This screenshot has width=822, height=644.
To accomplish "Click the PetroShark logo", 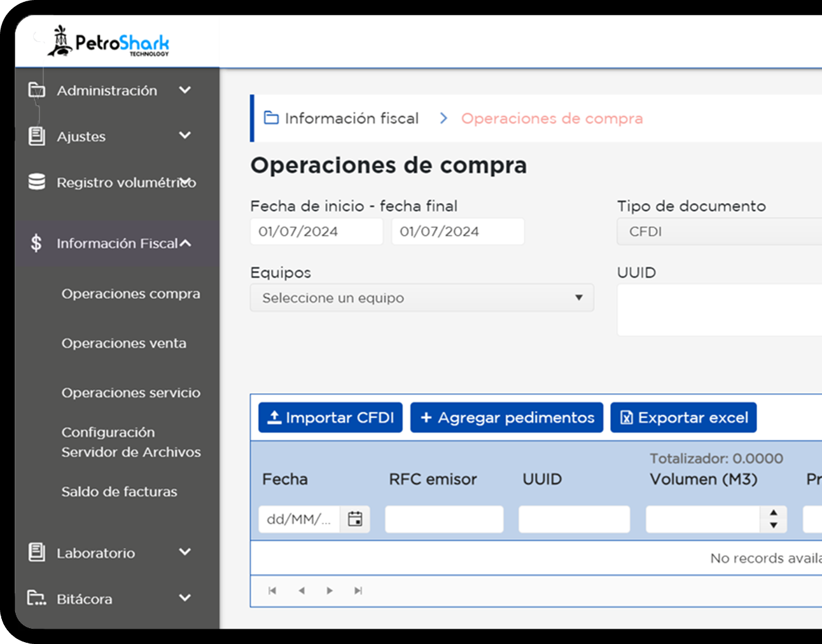I will click(108, 42).
